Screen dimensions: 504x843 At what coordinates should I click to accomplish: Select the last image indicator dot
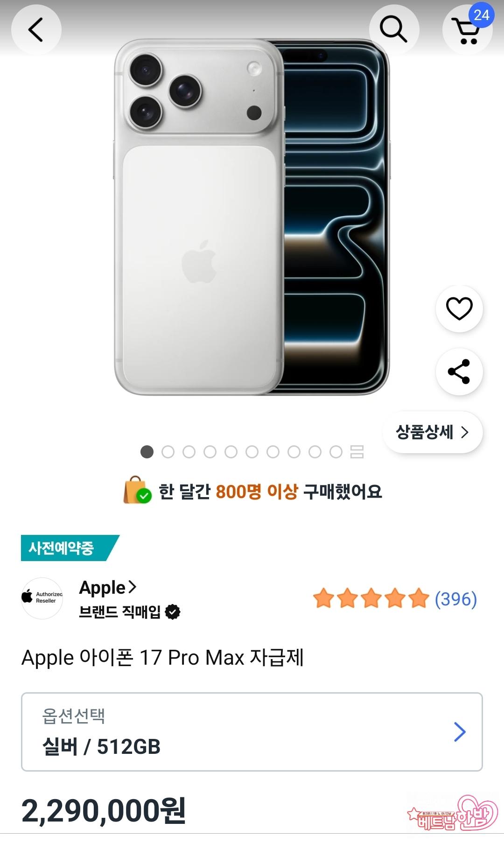(336, 452)
